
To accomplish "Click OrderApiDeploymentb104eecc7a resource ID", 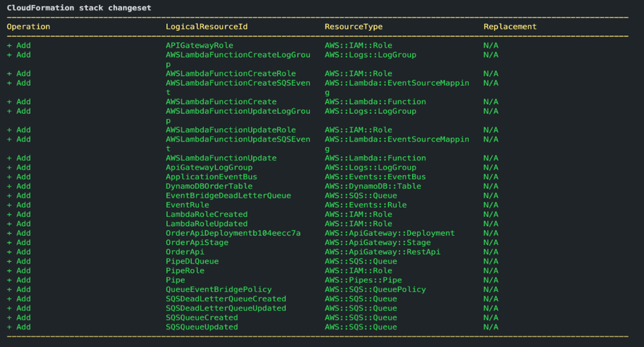I will click(x=233, y=233).
